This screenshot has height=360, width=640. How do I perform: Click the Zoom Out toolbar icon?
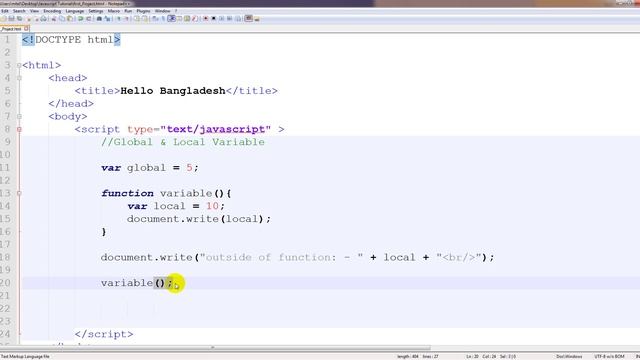[126, 18]
